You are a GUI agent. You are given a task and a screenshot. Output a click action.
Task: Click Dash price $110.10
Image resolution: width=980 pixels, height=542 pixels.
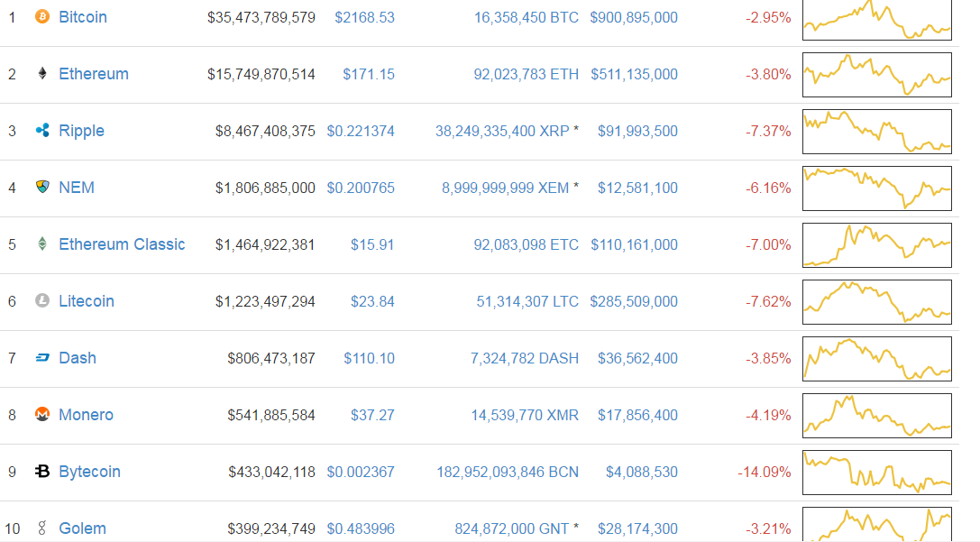click(x=369, y=359)
